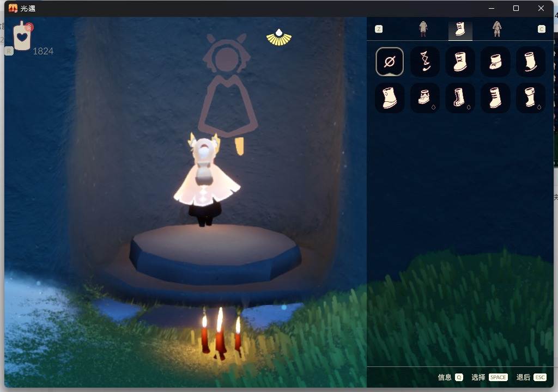Click the yellow cape energy fan indicator

(x=279, y=38)
